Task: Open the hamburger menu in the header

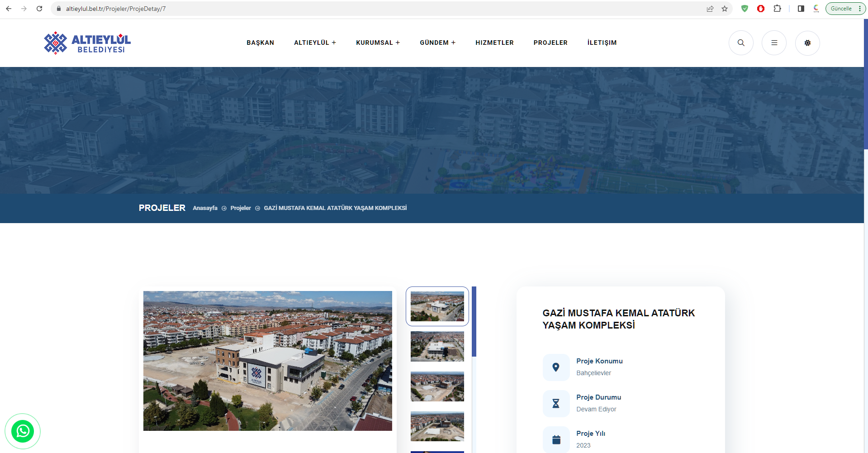Action: (774, 43)
